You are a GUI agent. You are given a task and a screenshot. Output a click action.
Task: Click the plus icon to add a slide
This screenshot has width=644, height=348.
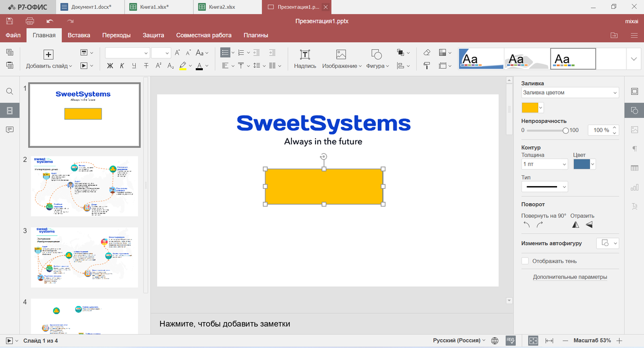click(x=48, y=54)
